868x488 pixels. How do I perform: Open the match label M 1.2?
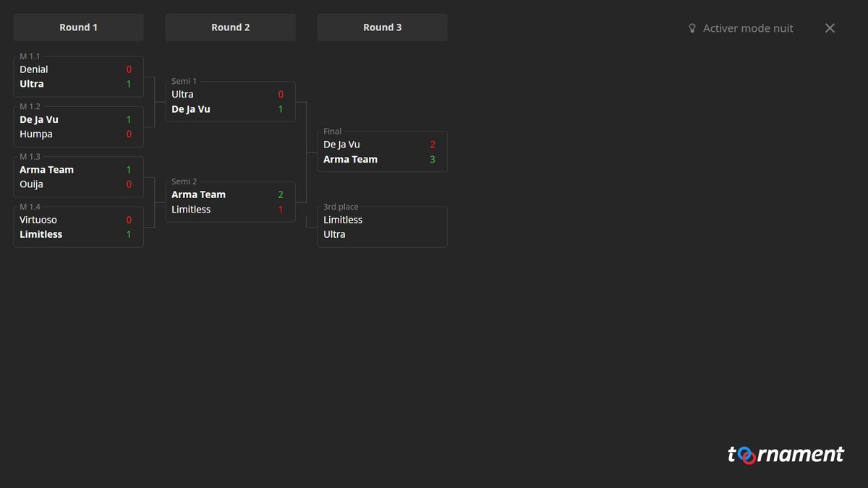[30, 106]
